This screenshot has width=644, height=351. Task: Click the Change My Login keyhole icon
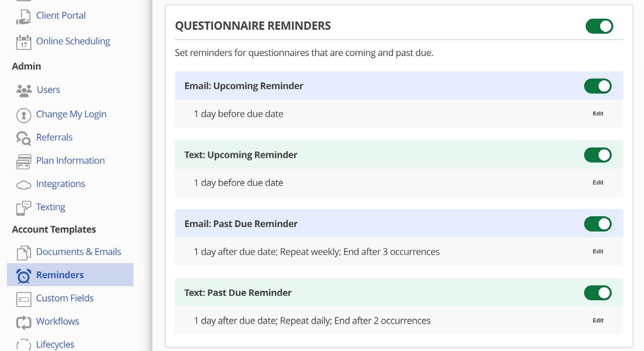pyautogui.click(x=23, y=115)
